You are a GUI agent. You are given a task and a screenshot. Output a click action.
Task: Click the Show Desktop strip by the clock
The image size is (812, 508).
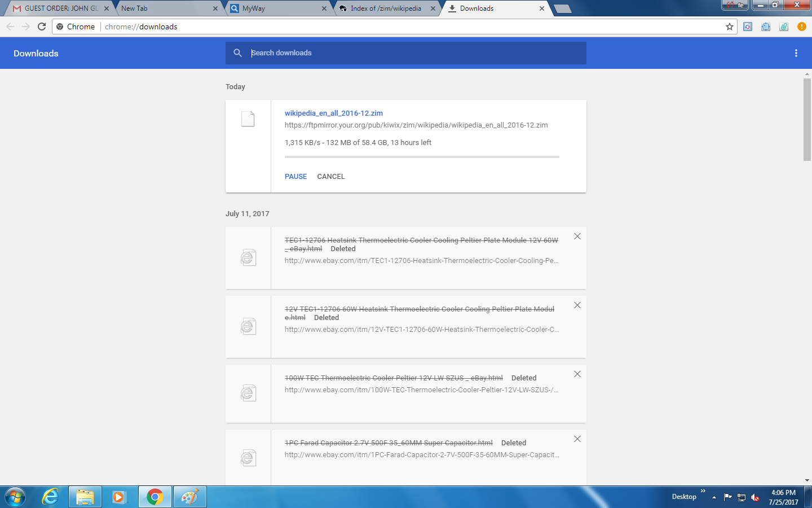(x=809, y=497)
